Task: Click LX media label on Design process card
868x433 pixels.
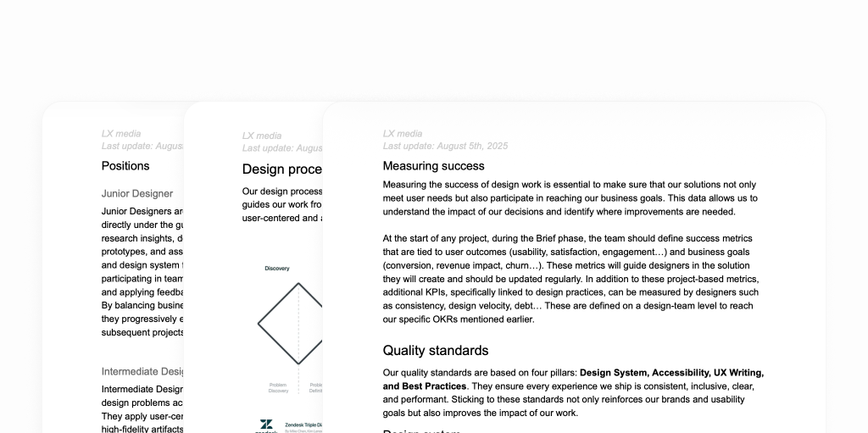Action: coord(262,136)
